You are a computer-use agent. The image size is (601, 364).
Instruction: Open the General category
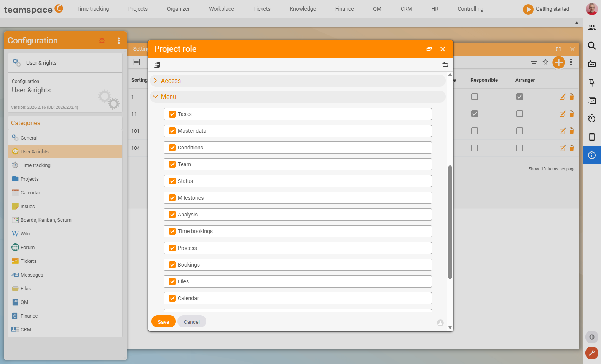tap(65, 138)
